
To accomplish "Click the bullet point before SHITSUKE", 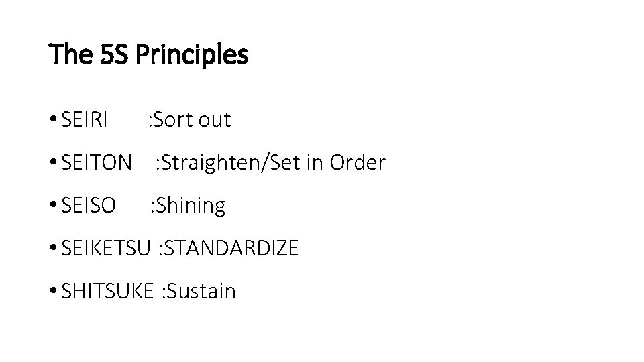I will (x=52, y=292).
